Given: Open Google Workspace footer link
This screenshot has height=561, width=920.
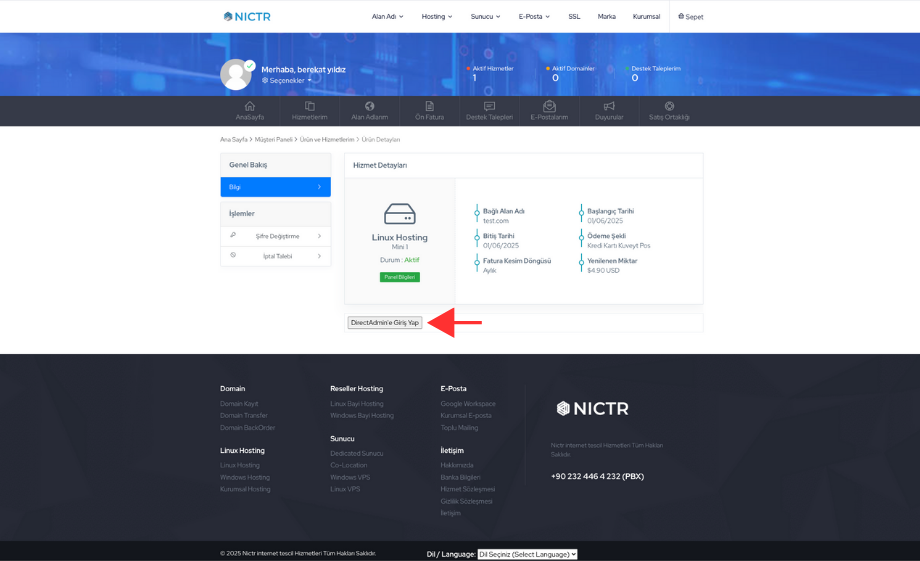Looking at the screenshot, I should pyautogui.click(x=468, y=404).
